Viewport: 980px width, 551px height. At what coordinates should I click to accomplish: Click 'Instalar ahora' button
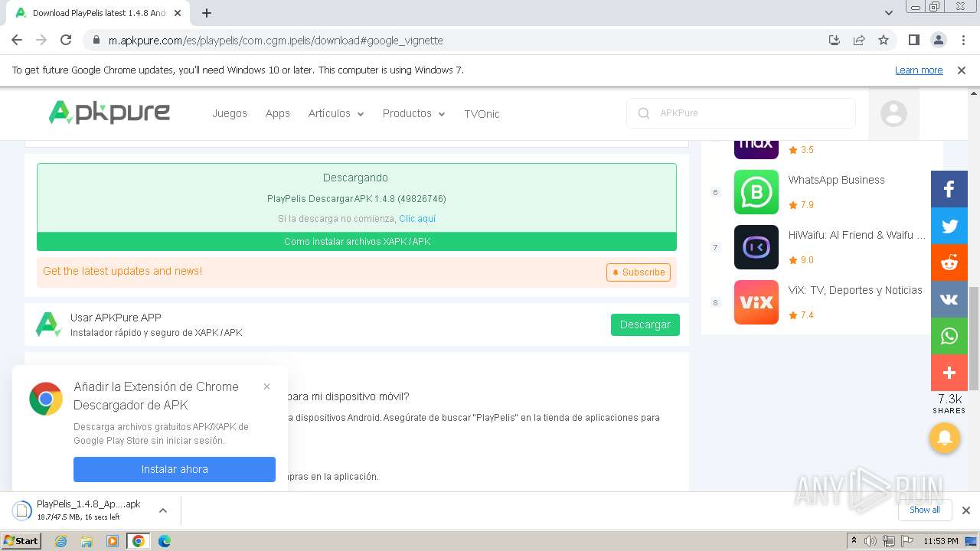click(x=175, y=469)
